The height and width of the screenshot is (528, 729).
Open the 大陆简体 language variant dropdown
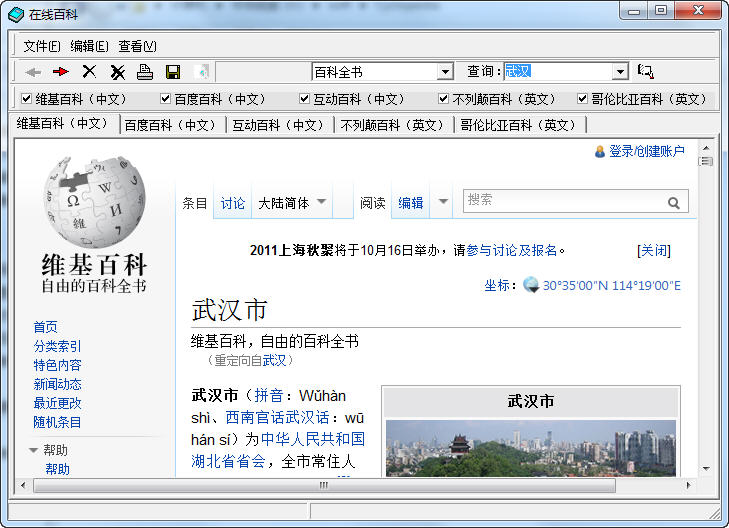[321, 202]
